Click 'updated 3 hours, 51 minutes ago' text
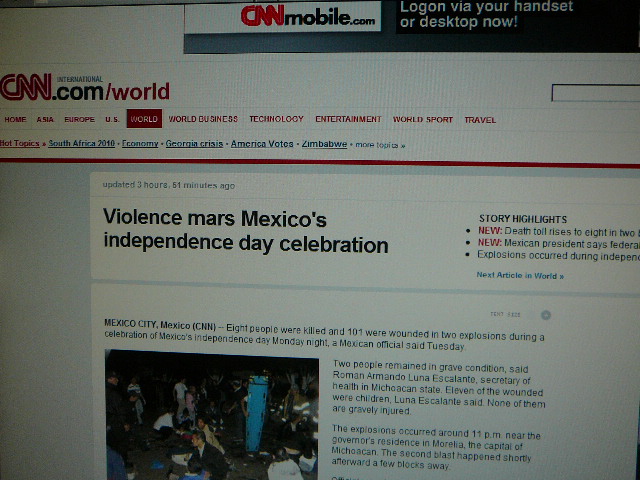640x480 pixels. pyautogui.click(x=169, y=185)
